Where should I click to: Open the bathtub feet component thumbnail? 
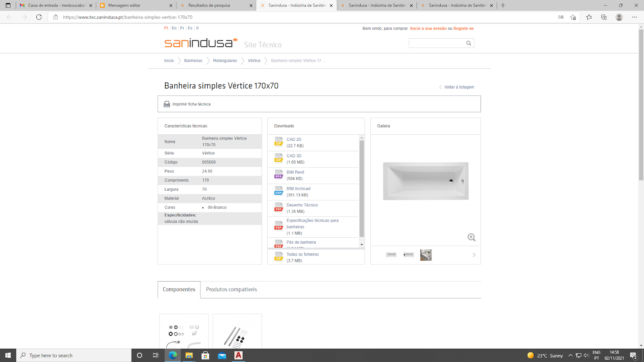(x=237, y=331)
